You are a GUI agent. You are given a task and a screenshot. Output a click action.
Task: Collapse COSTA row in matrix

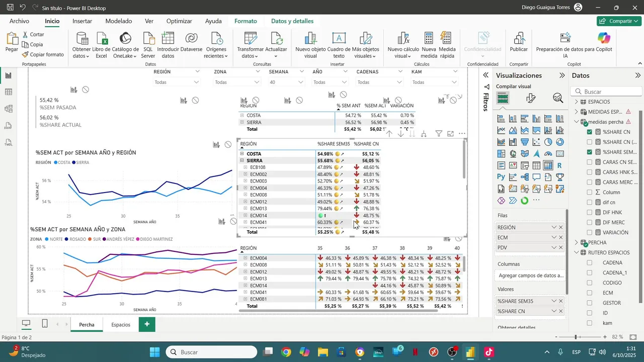[x=242, y=154]
